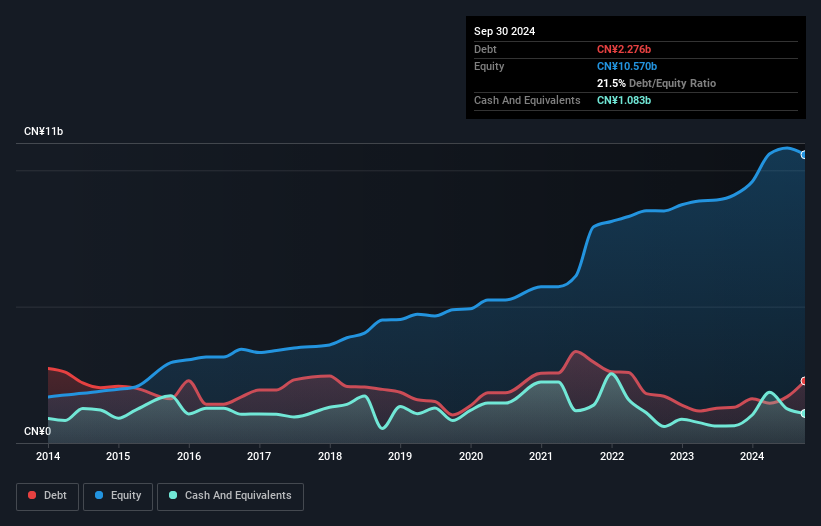
Task: Click the red Debt legend dot
Action: click(32, 495)
